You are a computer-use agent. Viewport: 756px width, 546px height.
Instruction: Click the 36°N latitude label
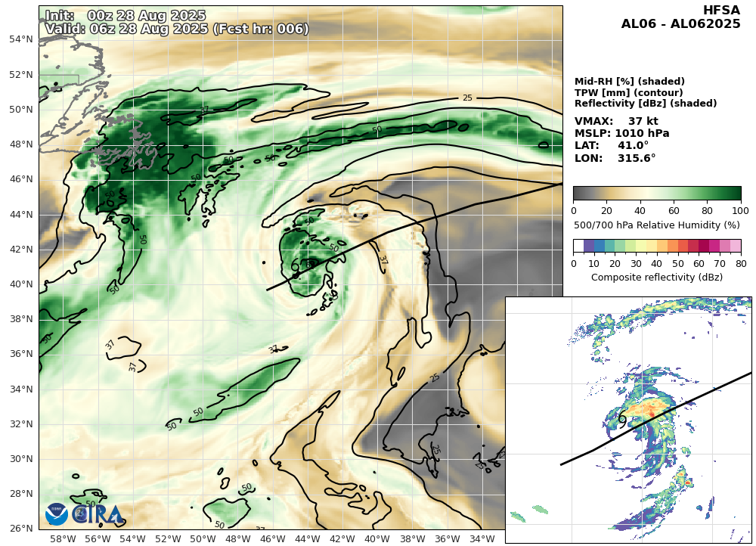[21, 354]
